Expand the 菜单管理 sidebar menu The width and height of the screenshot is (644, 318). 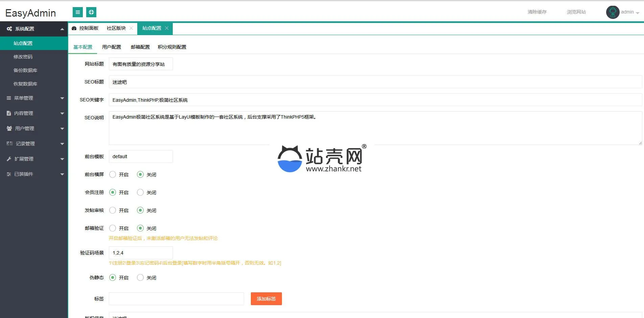[34, 98]
